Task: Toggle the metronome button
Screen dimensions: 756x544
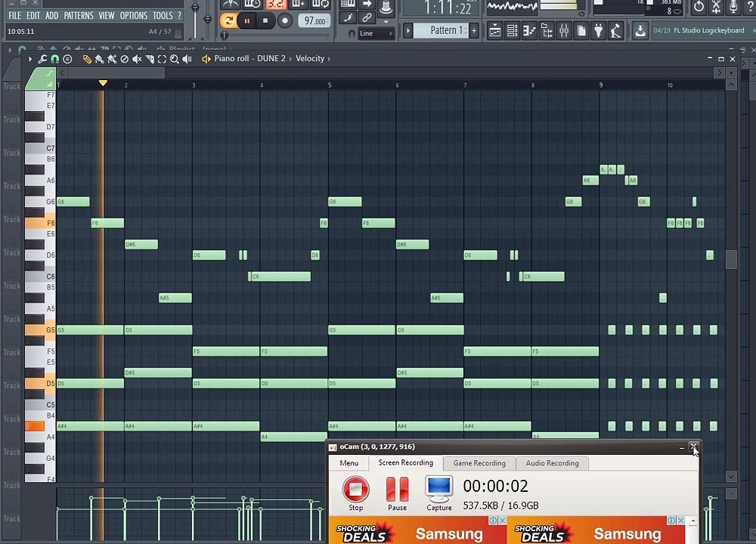Action: coord(231,5)
